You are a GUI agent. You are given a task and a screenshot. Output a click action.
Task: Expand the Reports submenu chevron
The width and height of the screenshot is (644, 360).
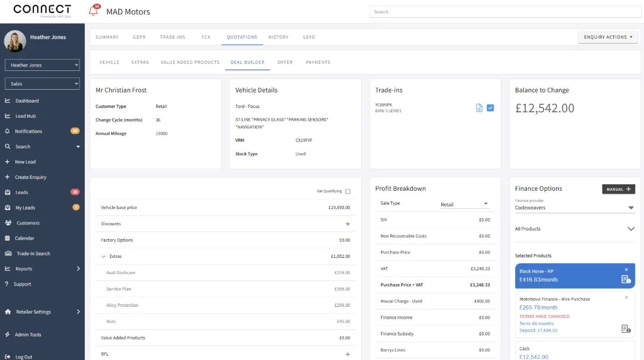78,269
